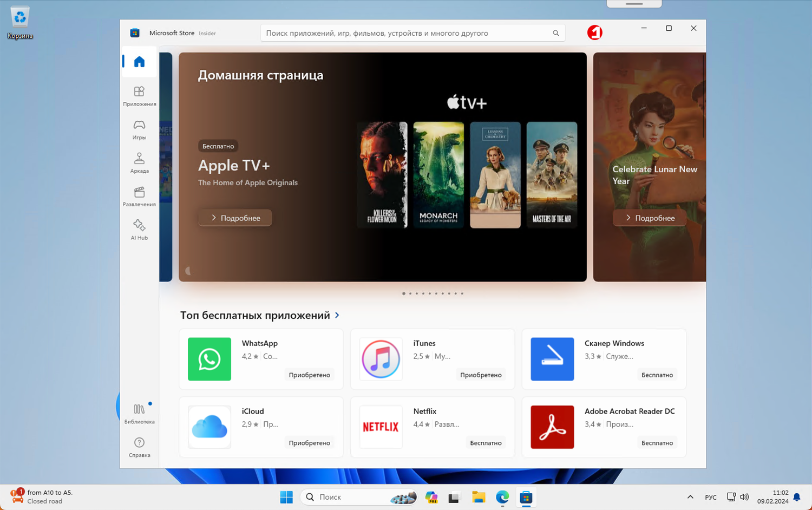Viewport: 812px width, 510px height.
Task: Click the iTunes app name text
Action: pyautogui.click(x=424, y=343)
